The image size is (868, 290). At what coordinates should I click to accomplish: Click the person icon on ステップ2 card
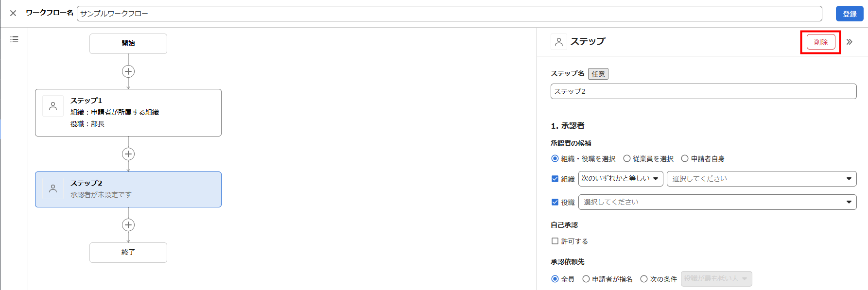tap(53, 188)
